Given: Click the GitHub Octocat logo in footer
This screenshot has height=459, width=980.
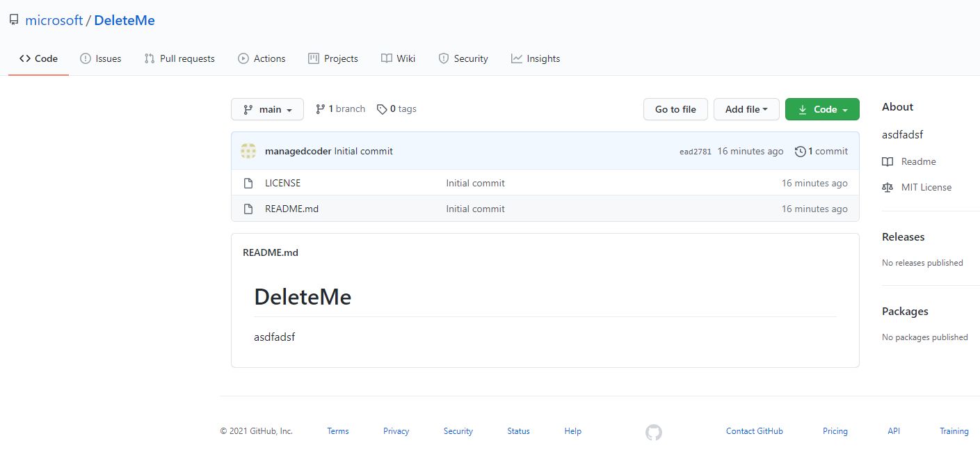Looking at the screenshot, I should point(654,433).
